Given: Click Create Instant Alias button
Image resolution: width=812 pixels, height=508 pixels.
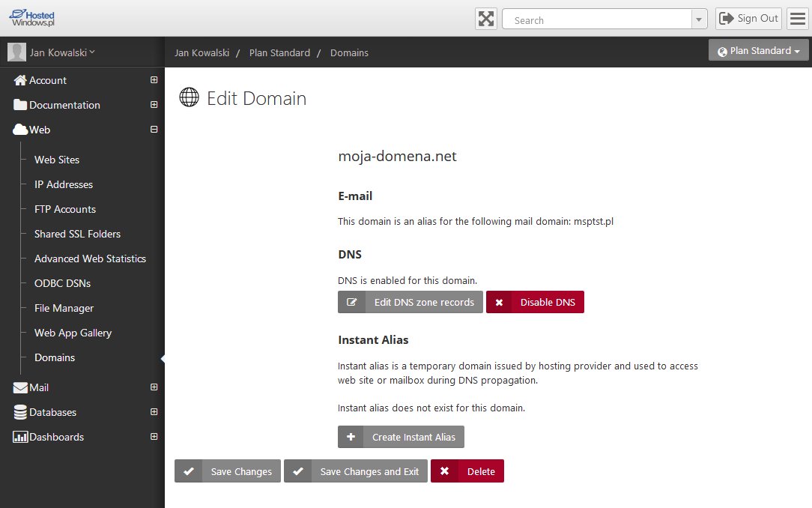Looking at the screenshot, I should click(401, 437).
